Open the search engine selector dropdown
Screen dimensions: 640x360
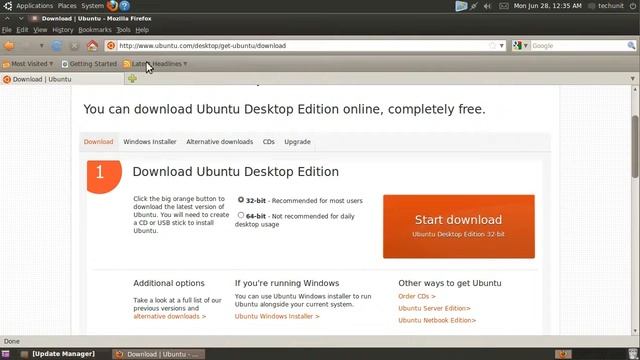point(520,46)
